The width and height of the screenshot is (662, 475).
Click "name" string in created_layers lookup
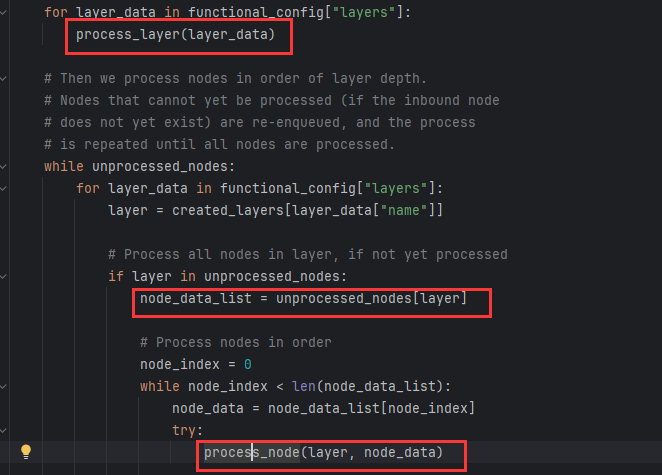412,210
